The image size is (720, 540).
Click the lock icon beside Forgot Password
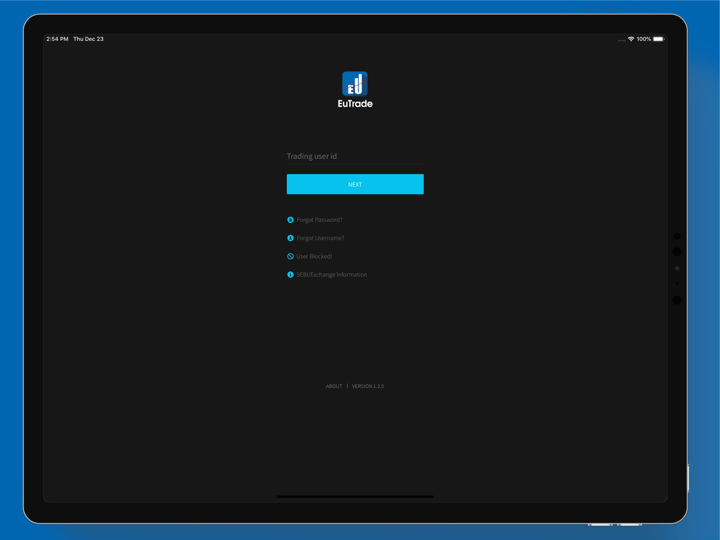click(x=291, y=220)
